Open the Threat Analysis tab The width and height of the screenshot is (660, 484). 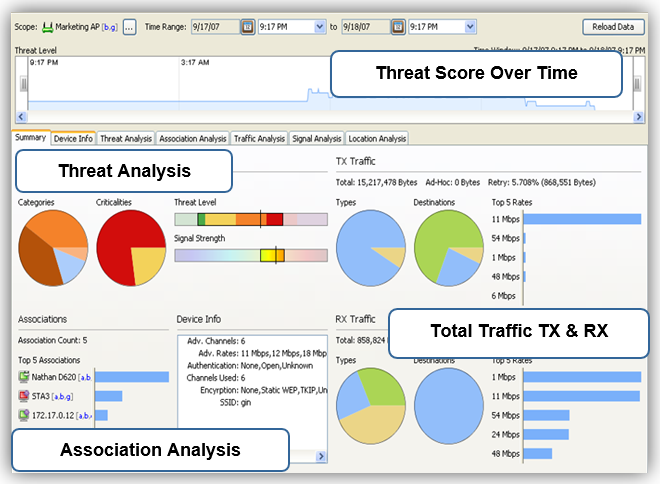[x=126, y=138]
